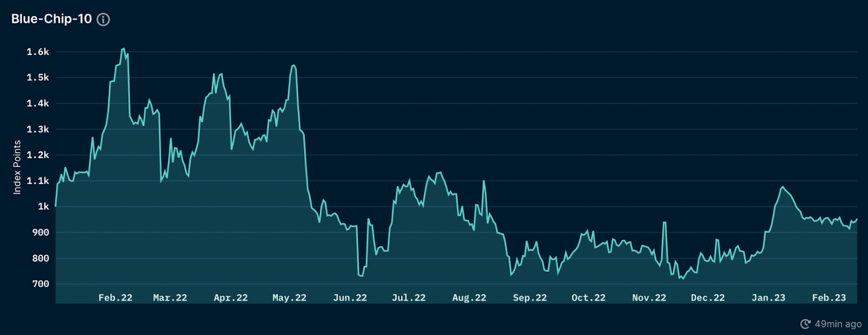This screenshot has width=868, height=335.
Task: Click the May 2022 peak near 1.55k
Action: point(294,66)
